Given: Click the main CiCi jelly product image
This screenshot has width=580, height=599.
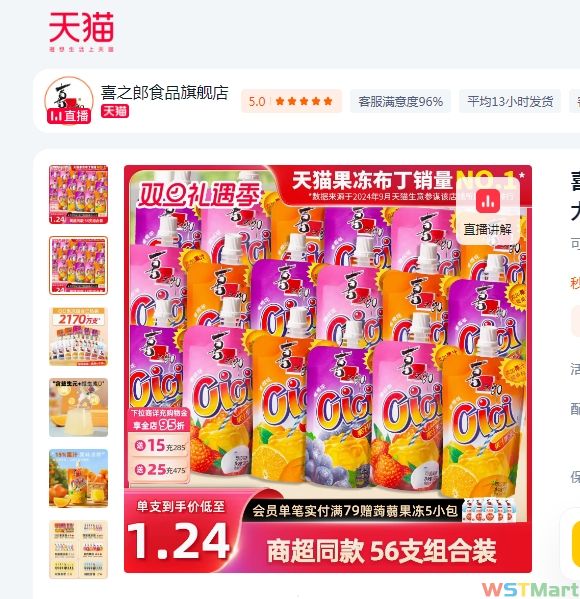Looking at the screenshot, I should 328,369.
